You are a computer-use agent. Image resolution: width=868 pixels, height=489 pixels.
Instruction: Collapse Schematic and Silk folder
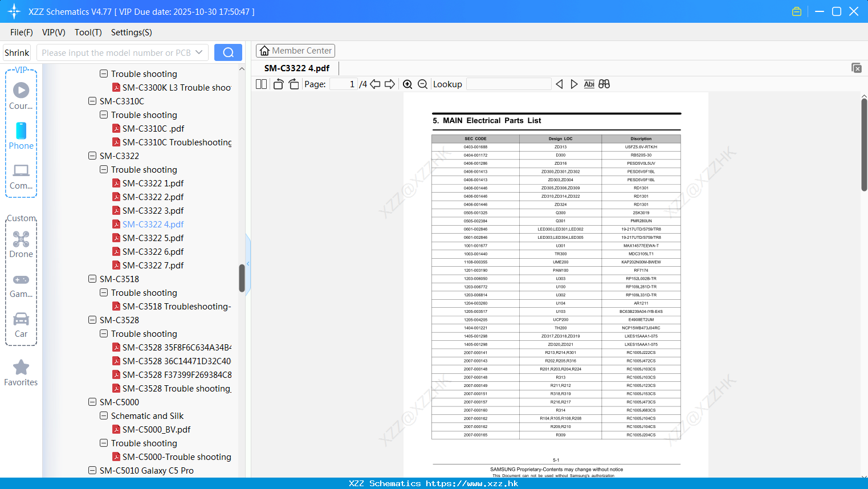[104, 415]
